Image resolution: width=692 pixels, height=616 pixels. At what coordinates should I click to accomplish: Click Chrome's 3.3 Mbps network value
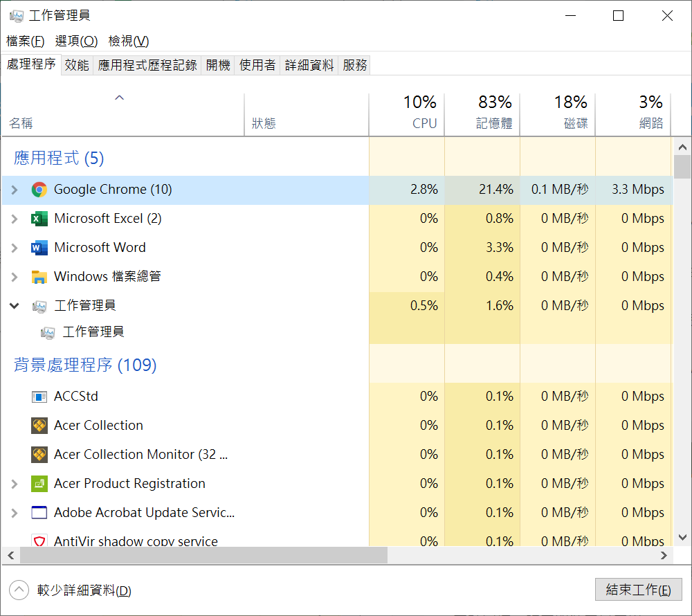coord(638,190)
